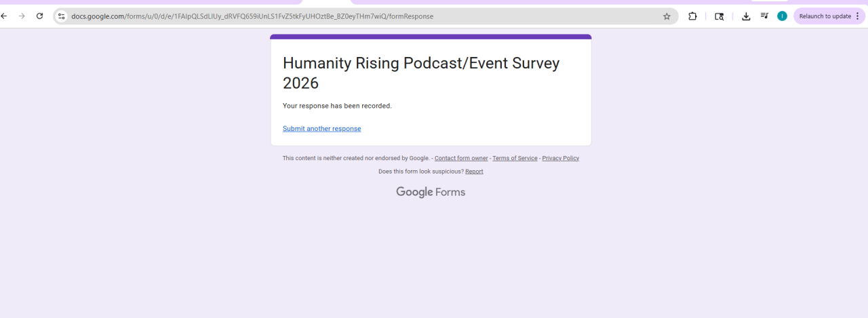Report this form as suspicious
The width and height of the screenshot is (868, 318).
click(x=474, y=172)
